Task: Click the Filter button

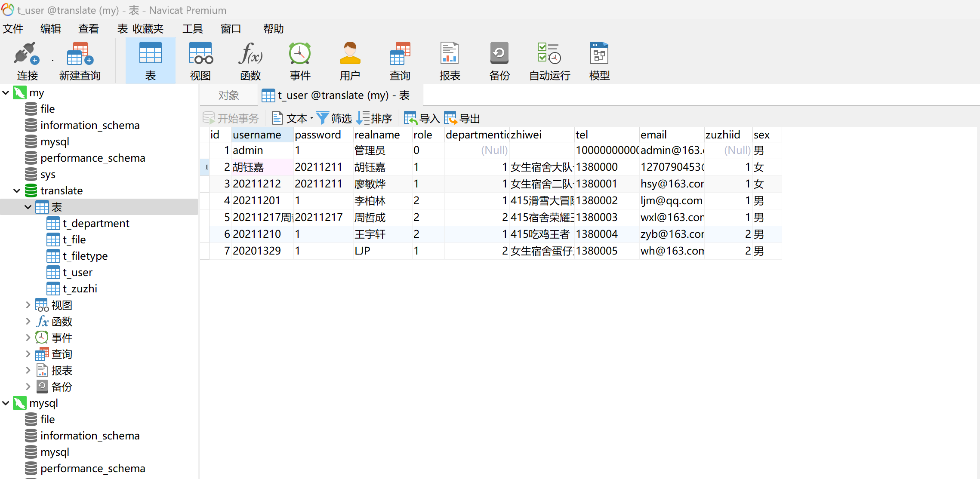Action: pyautogui.click(x=334, y=118)
